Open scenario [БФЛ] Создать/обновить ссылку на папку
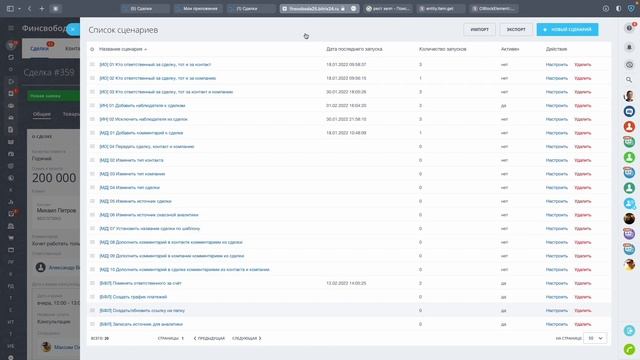 point(142,310)
